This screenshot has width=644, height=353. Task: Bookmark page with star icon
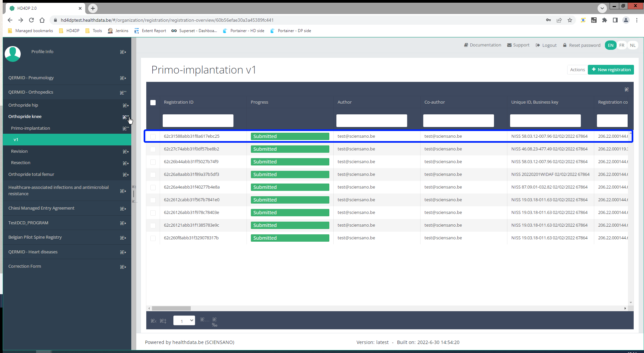pyautogui.click(x=570, y=20)
